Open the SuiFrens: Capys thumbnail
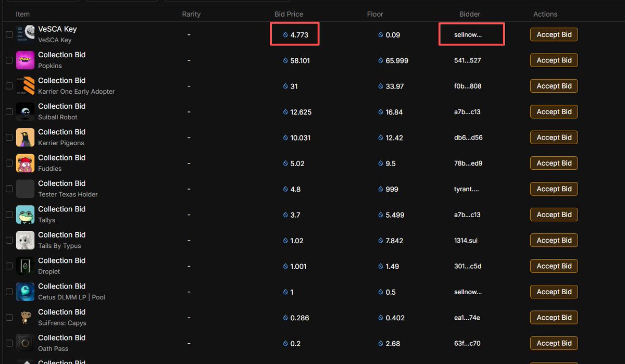This screenshot has width=625, height=364. coord(26,318)
